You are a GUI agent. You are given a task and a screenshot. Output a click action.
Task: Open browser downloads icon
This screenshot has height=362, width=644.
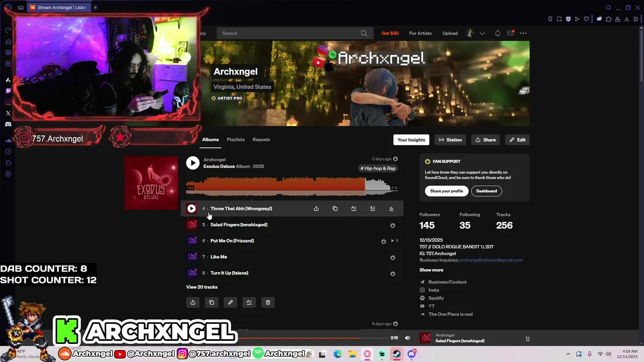click(x=626, y=19)
